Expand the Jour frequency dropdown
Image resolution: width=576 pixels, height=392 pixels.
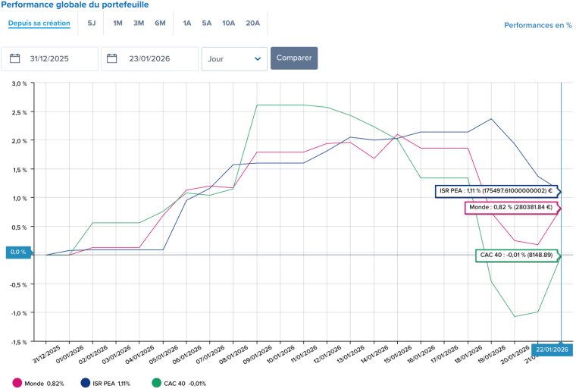coord(234,58)
